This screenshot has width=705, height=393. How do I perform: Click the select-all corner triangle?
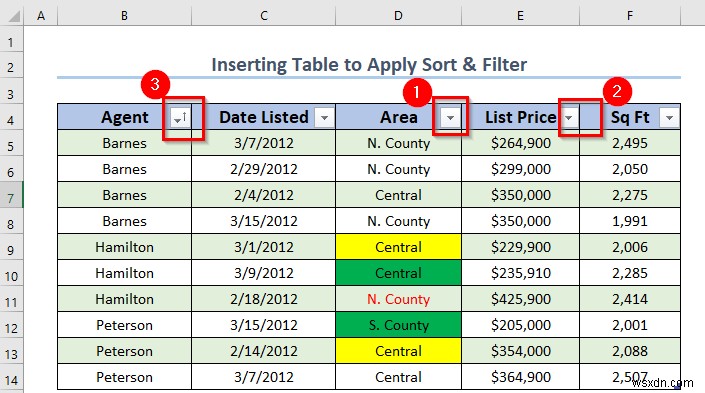point(14,16)
